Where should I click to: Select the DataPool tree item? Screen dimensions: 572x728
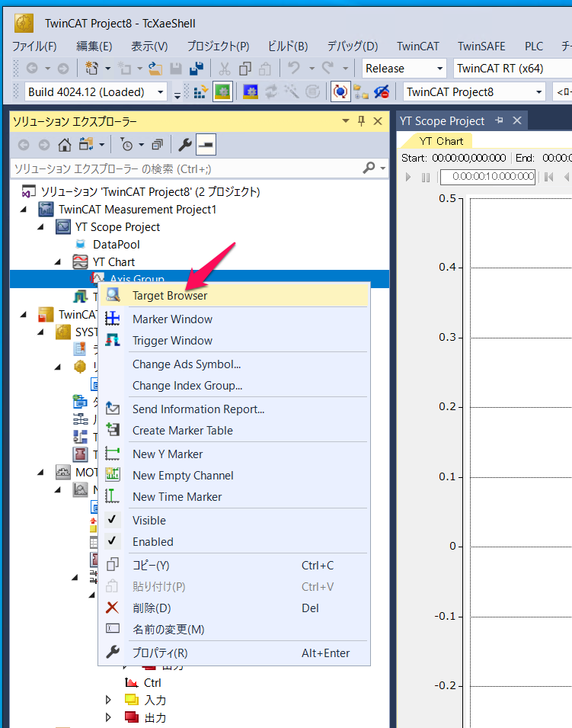(x=116, y=244)
